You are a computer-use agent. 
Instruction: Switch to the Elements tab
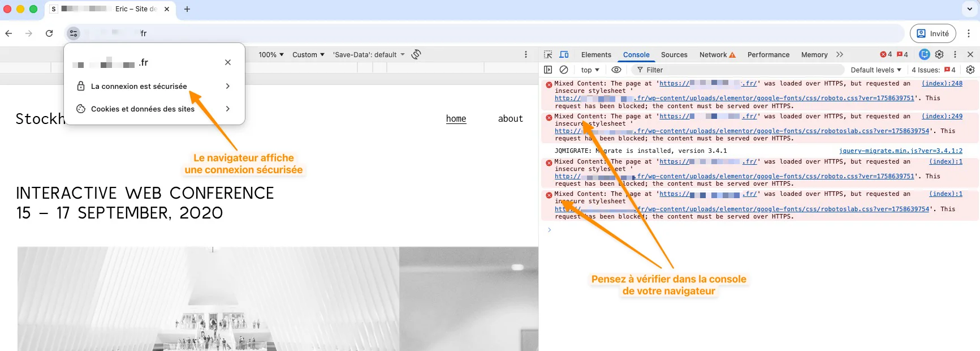click(x=596, y=54)
